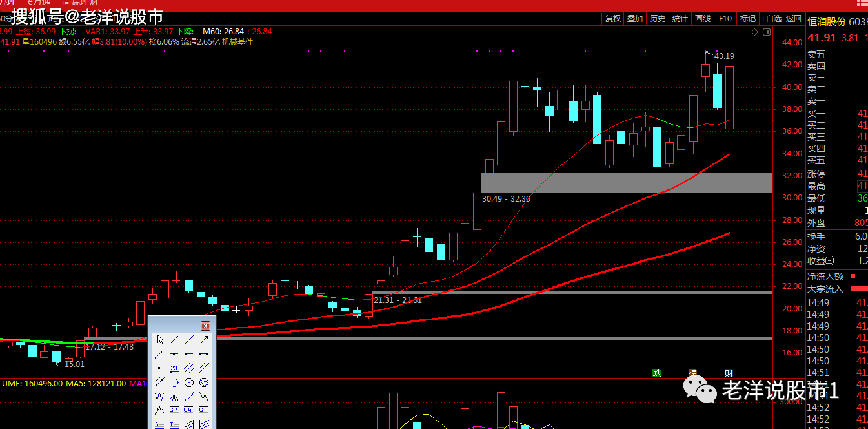Screen dimensions: 868x429
Task: Select the rising zigzag trend tool
Action: click(189, 396)
